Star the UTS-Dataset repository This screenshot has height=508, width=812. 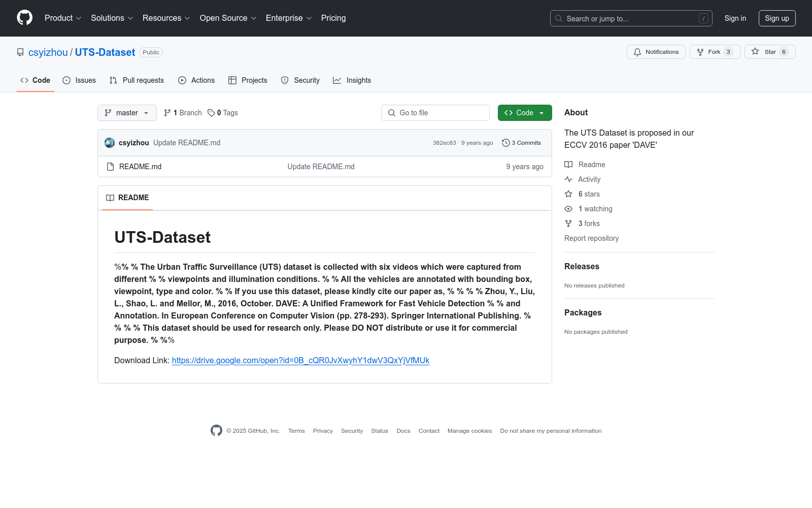(x=770, y=52)
